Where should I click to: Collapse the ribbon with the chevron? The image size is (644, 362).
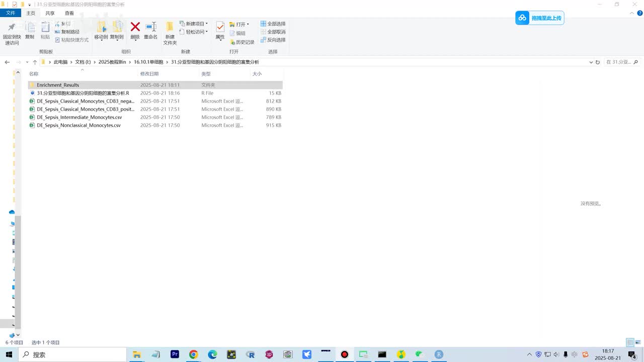632,13
